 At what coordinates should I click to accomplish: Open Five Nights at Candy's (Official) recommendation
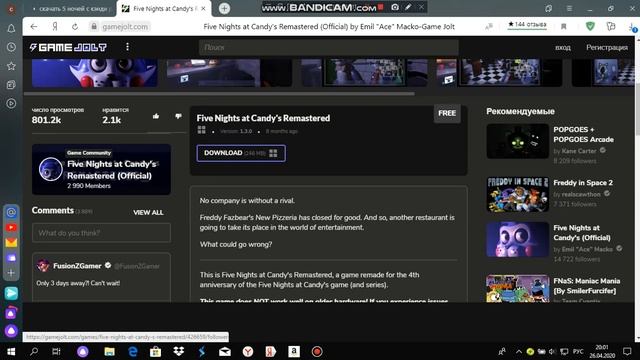pos(582,233)
